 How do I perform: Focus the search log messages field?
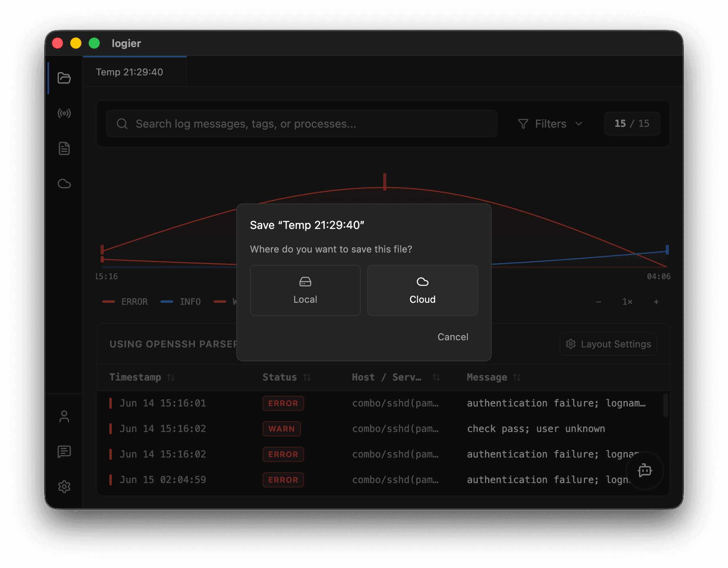pyautogui.click(x=302, y=124)
